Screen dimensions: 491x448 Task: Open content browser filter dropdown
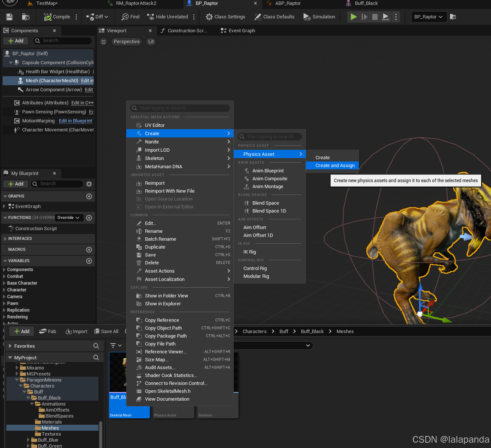[116, 345]
